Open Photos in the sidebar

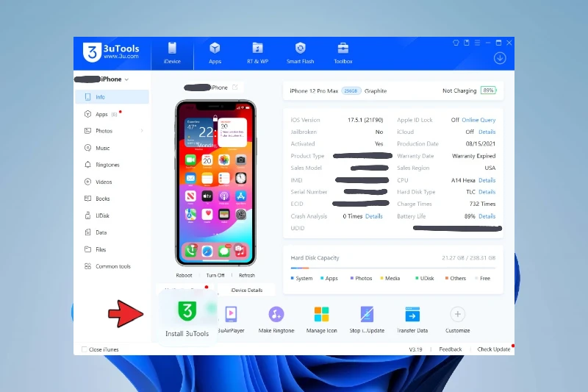pyautogui.click(x=112, y=131)
